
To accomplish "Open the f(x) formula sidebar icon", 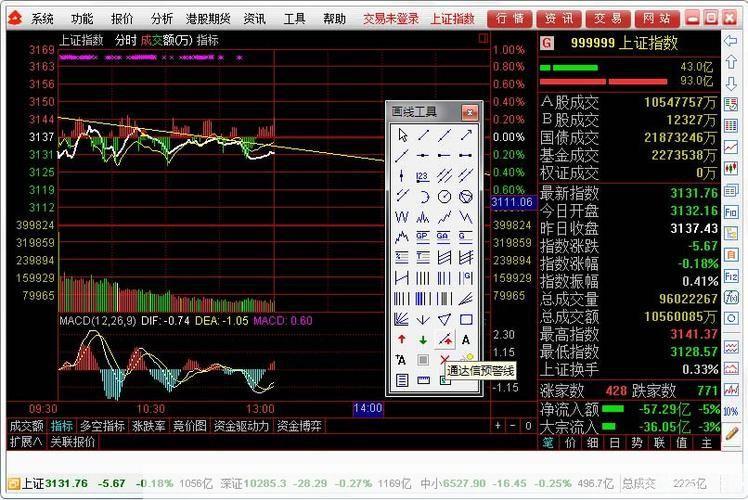I will (731, 298).
